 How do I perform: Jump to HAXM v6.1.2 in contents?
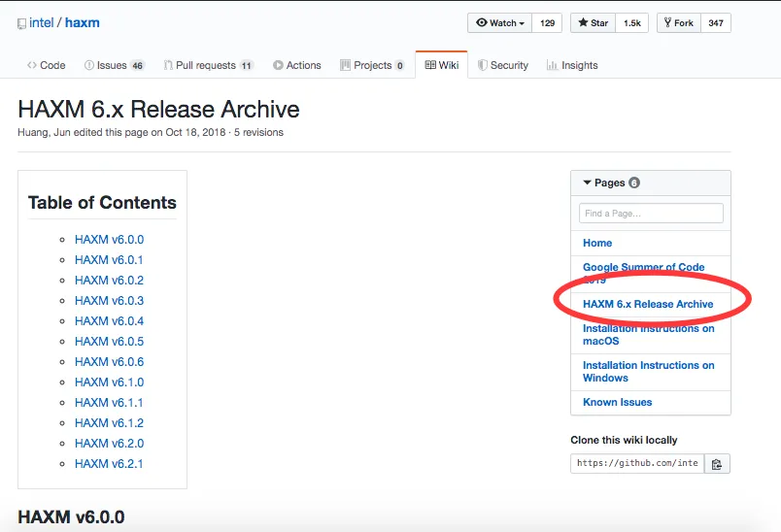tap(109, 423)
